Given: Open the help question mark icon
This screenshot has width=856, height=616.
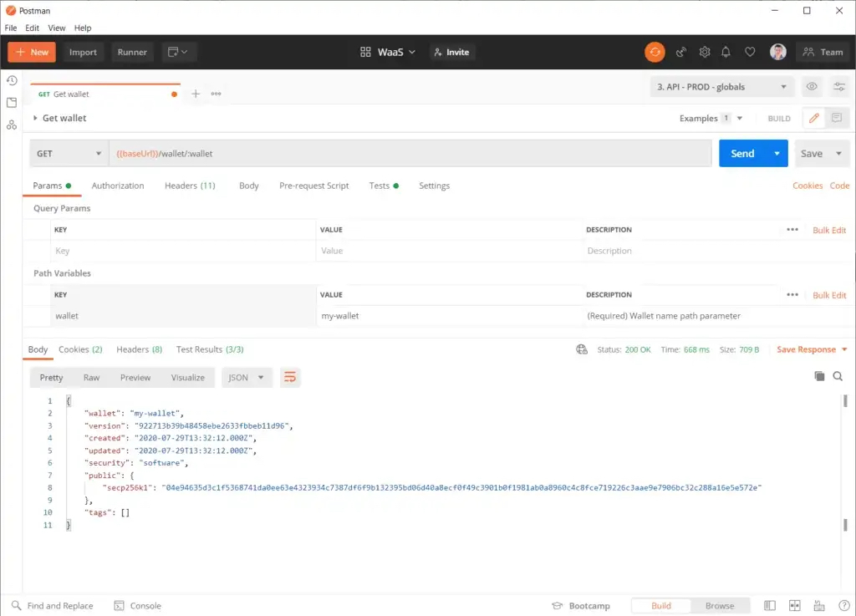Looking at the screenshot, I should pos(844,606).
